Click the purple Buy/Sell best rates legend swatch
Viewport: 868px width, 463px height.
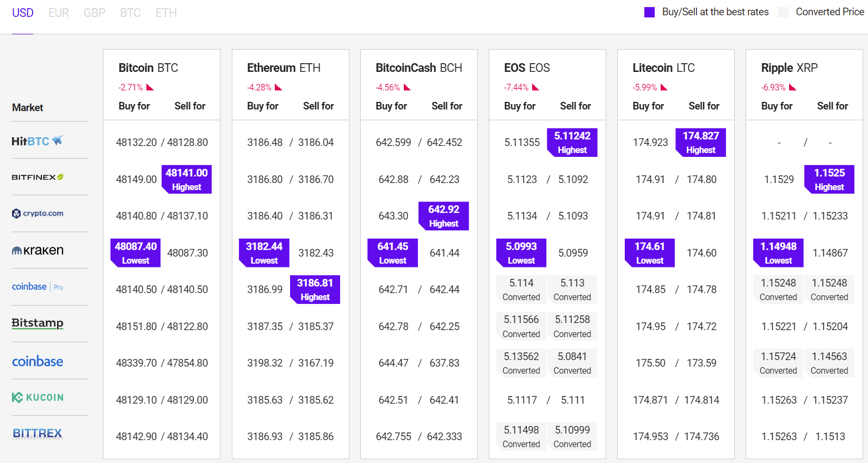[x=649, y=12]
